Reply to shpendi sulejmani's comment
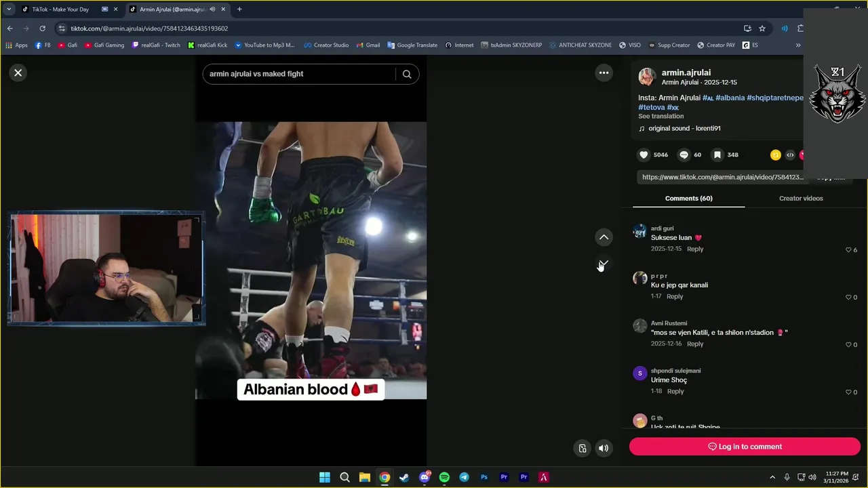The image size is (868, 488). pos(675,391)
